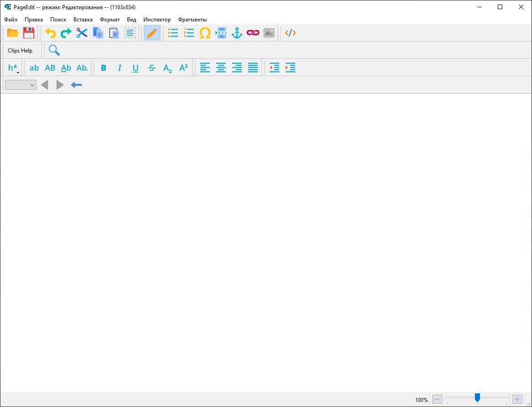Cut selection using the scissors icon
The image size is (532, 407).
(82, 33)
